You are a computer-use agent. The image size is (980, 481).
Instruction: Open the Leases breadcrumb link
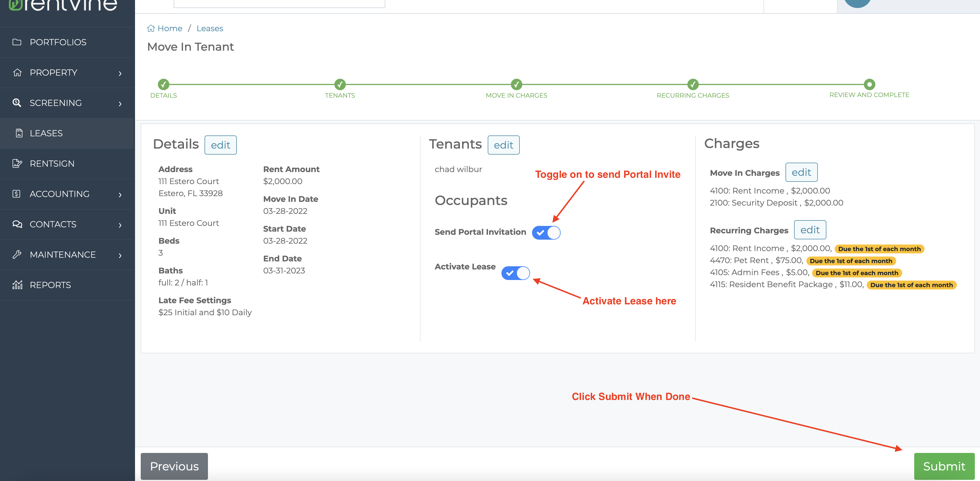[x=210, y=28]
